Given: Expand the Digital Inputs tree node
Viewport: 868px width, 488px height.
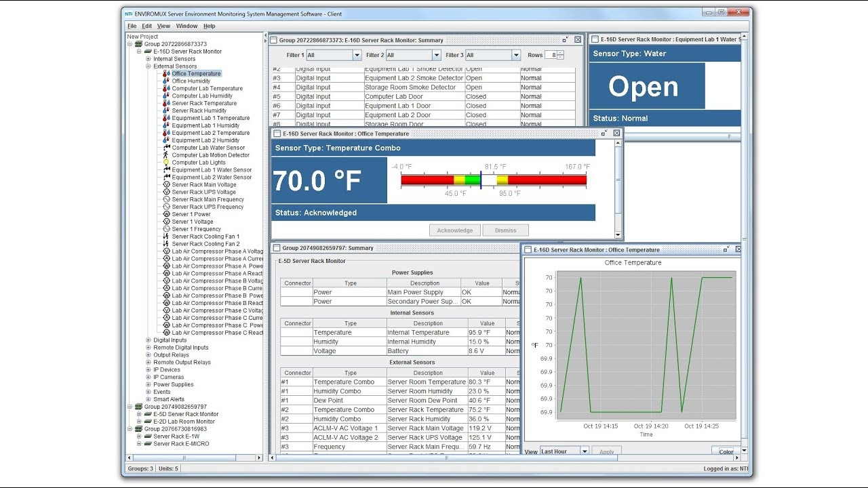Looking at the screenshot, I should click(149, 340).
